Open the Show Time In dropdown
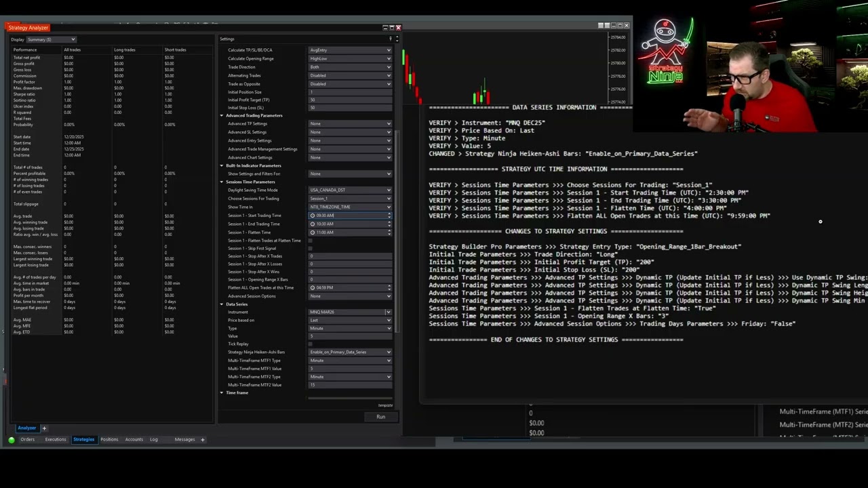 [x=350, y=207]
